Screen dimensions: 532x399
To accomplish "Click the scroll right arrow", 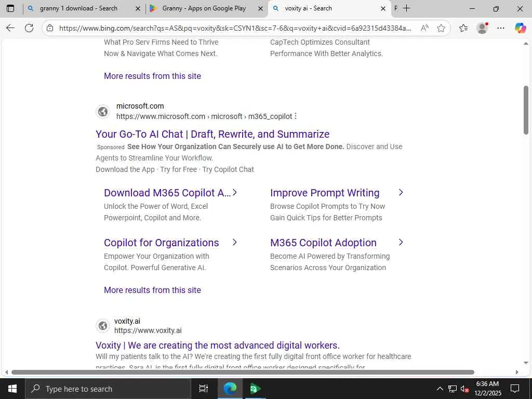I will point(517,372).
